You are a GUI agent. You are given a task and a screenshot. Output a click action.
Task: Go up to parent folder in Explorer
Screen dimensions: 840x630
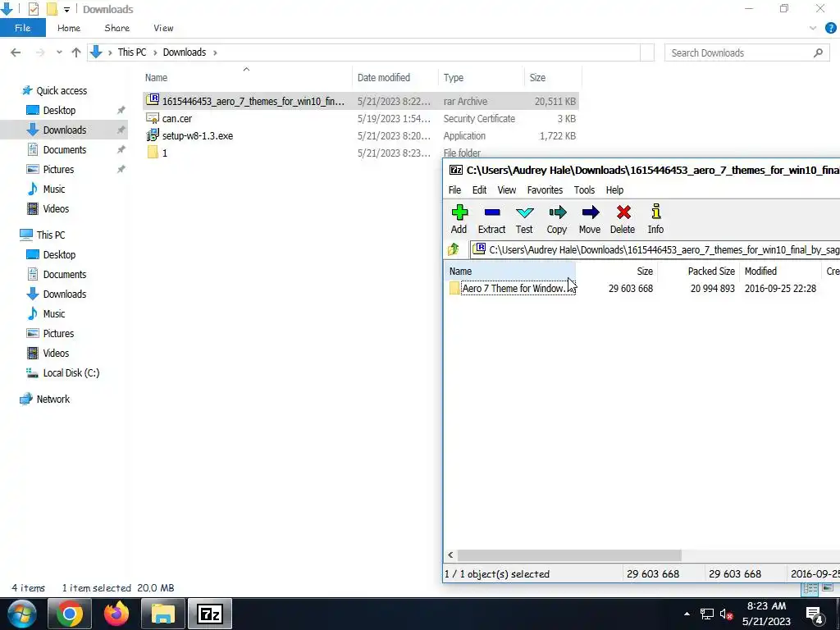(76, 52)
